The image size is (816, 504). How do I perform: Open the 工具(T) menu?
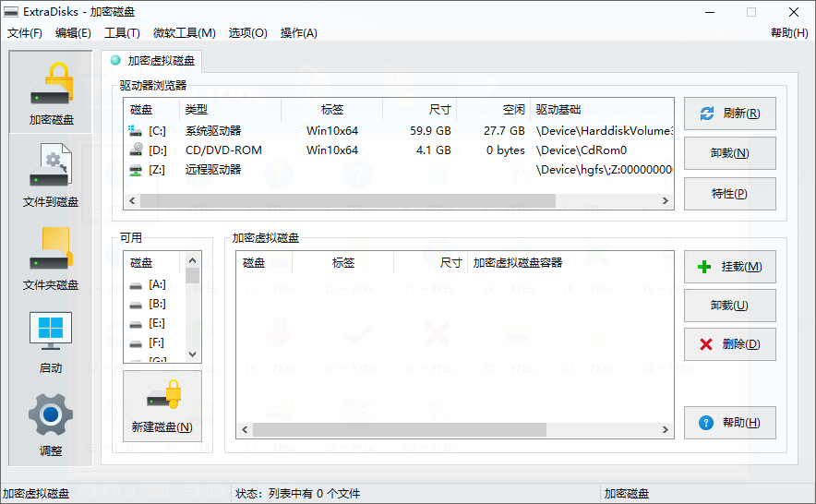122,33
